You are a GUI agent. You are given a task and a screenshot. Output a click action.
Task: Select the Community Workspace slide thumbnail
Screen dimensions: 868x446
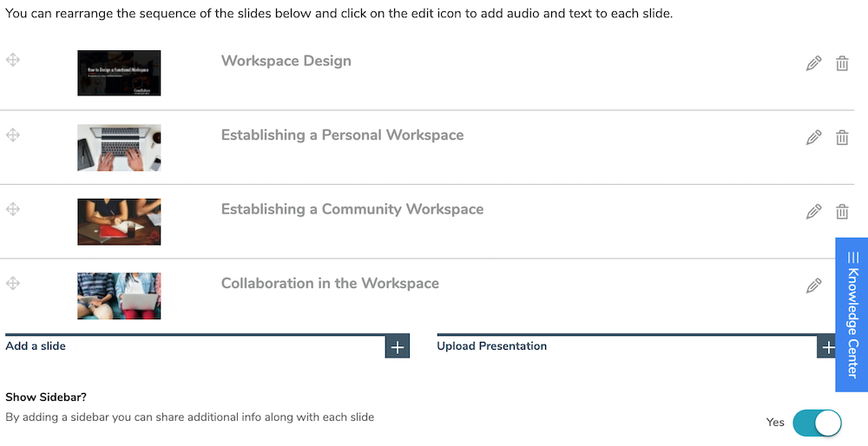coord(119,221)
